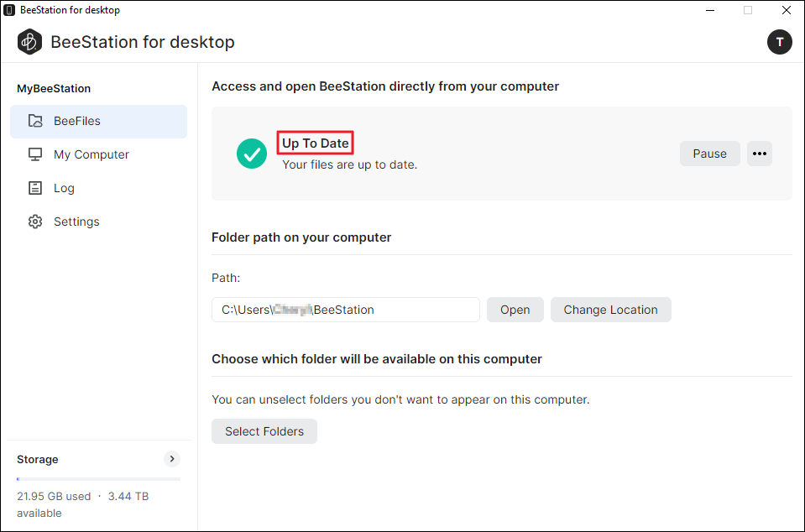Screen dimensions: 805x532
Task: Click the 'Path:' label
Action: (x=226, y=278)
